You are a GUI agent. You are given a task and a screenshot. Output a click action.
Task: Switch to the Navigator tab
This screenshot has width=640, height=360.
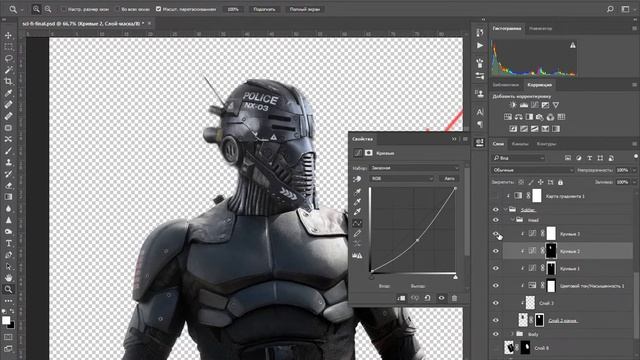(x=540, y=29)
